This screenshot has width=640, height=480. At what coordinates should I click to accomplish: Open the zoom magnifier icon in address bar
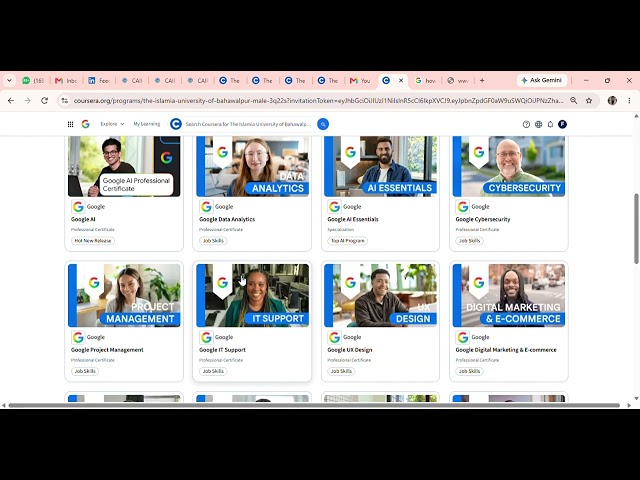[573, 100]
